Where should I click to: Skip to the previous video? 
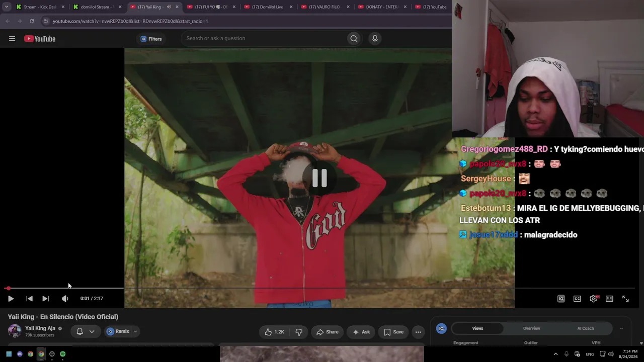click(29, 299)
